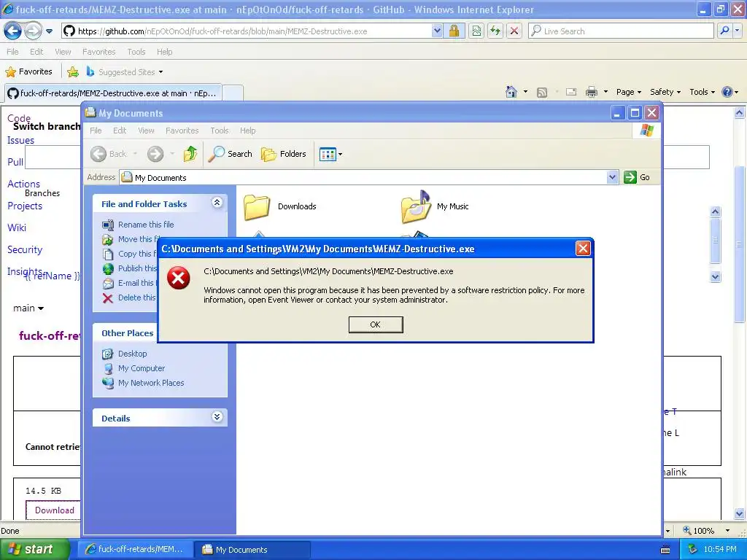Click the IE Help question mark icon

[727, 92]
